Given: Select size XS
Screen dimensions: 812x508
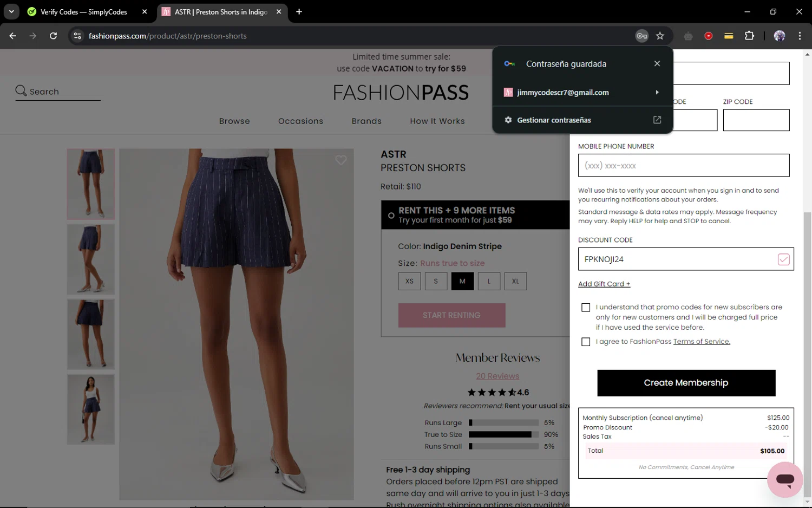Looking at the screenshot, I should tap(409, 281).
